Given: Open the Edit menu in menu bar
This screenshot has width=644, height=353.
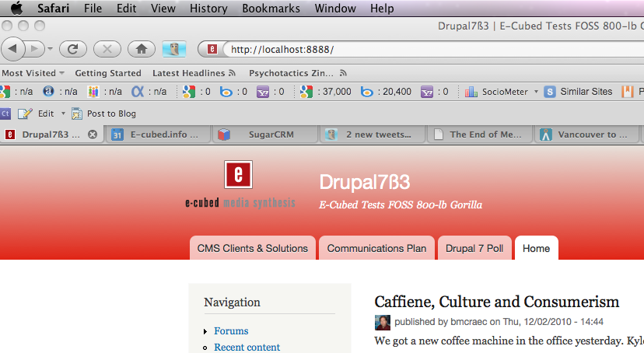Looking at the screenshot, I should (x=126, y=9).
